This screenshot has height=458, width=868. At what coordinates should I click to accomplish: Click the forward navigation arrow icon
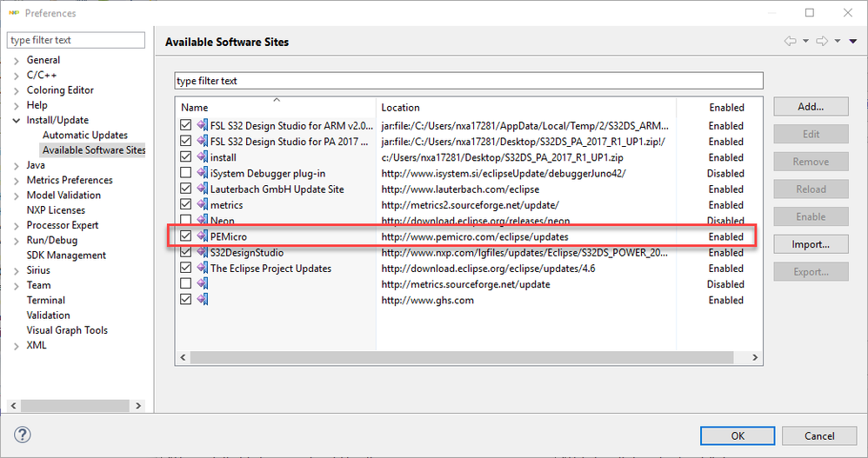pyautogui.click(x=821, y=41)
